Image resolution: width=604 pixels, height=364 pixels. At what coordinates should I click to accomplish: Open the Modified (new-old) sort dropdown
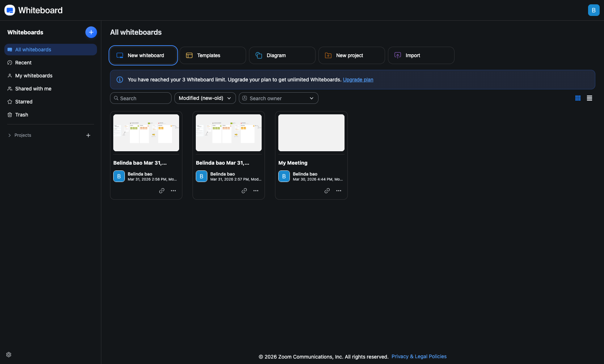pos(205,98)
